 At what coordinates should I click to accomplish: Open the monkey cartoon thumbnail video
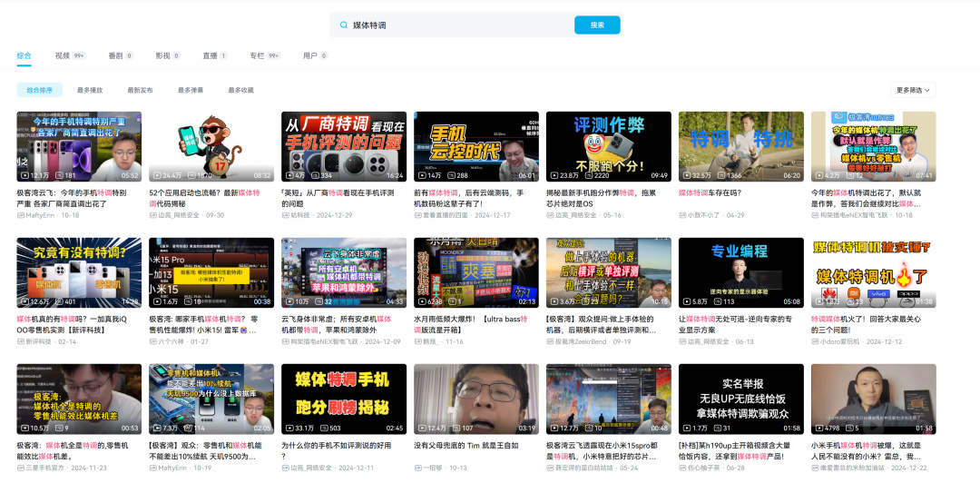(211, 146)
